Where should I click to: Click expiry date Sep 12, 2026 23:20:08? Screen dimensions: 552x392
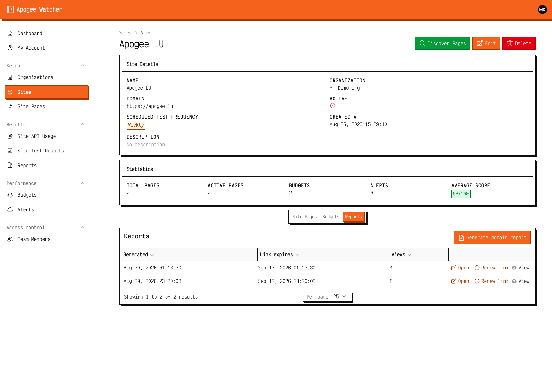(x=287, y=281)
